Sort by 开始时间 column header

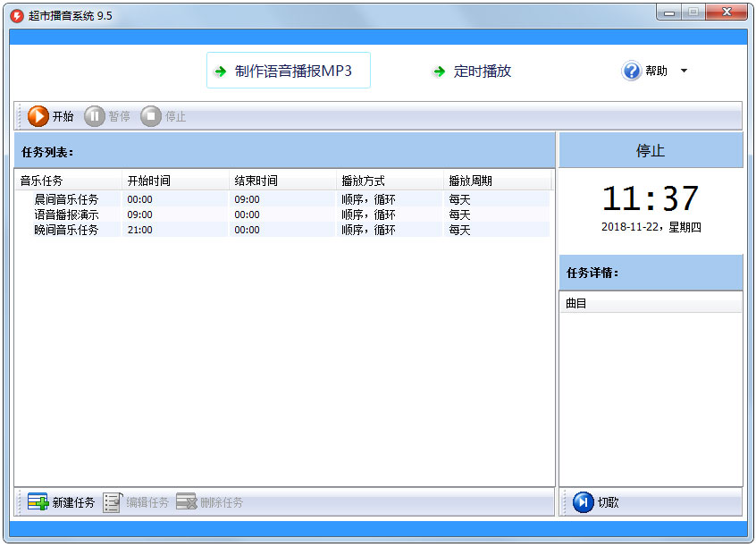pyautogui.click(x=175, y=181)
